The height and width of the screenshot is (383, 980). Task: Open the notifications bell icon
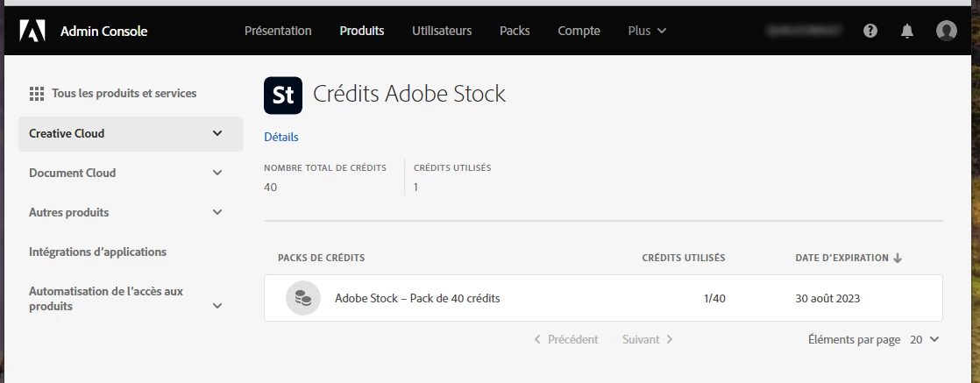907,31
